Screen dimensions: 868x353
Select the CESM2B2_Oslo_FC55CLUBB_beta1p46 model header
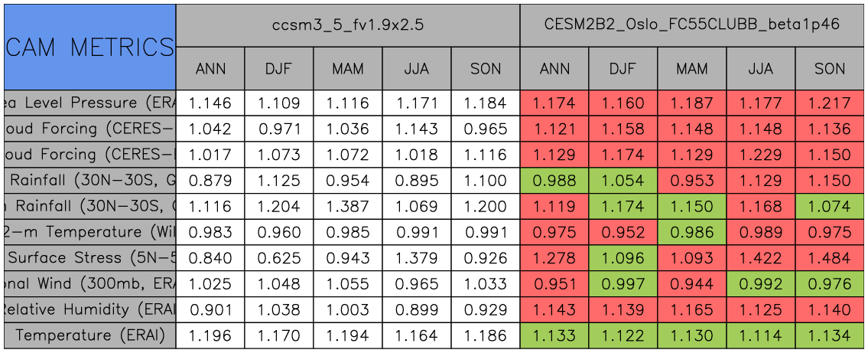point(692,25)
